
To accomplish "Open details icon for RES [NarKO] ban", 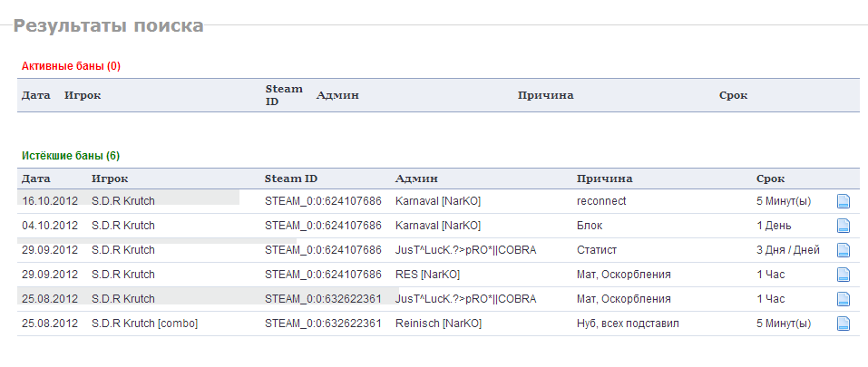I will click(x=843, y=275).
